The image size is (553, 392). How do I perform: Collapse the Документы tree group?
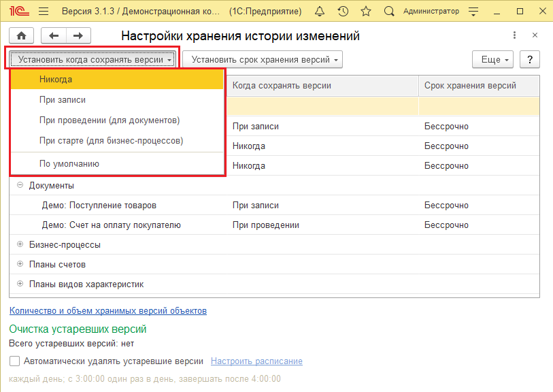coord(20,185)
